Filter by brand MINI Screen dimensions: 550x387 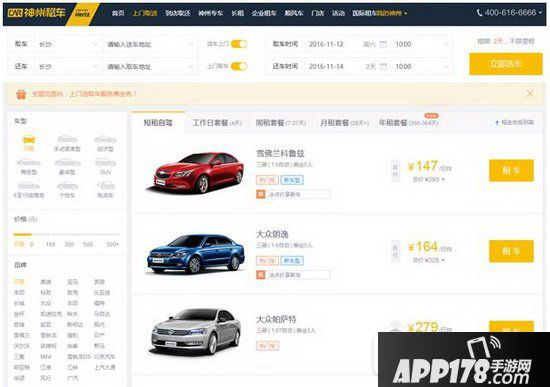tap(46, 357)
